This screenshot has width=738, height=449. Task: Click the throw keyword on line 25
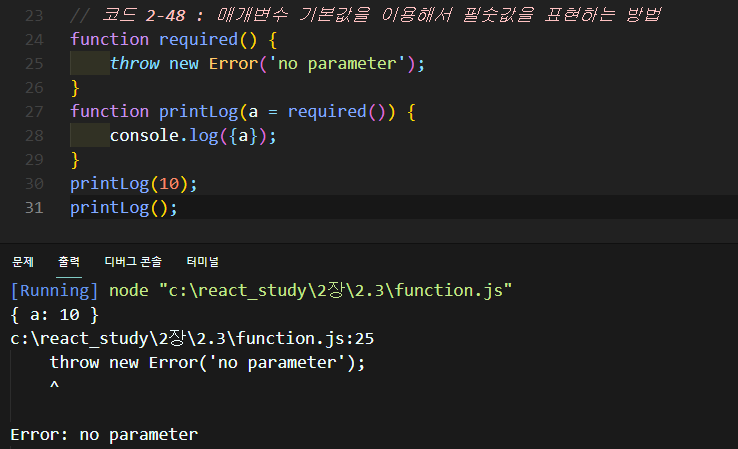135,64
